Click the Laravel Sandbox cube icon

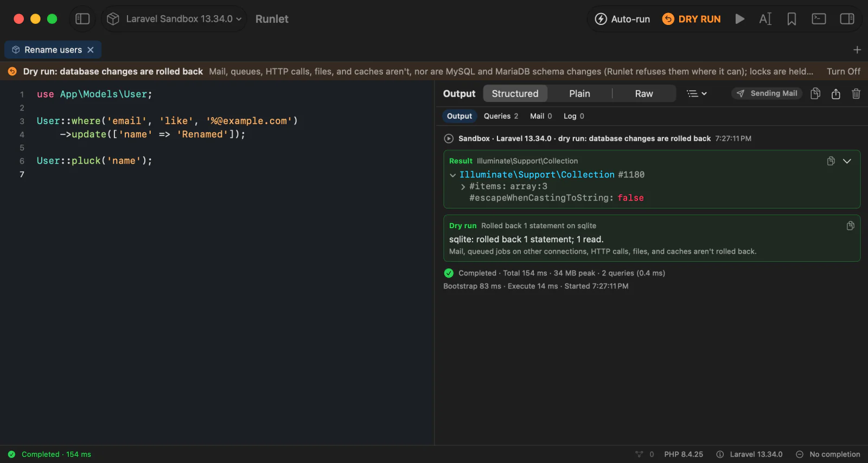click(113, 19)
